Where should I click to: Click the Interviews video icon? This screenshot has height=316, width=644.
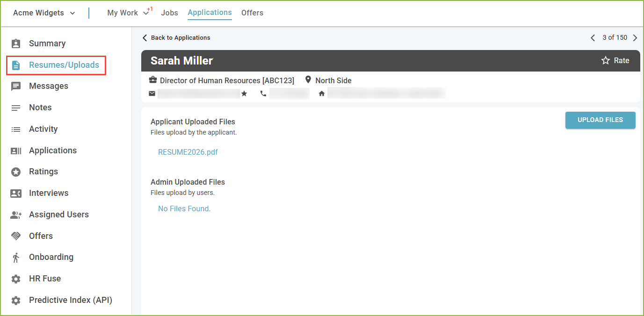pyautogui.click(x=16, y=193)
